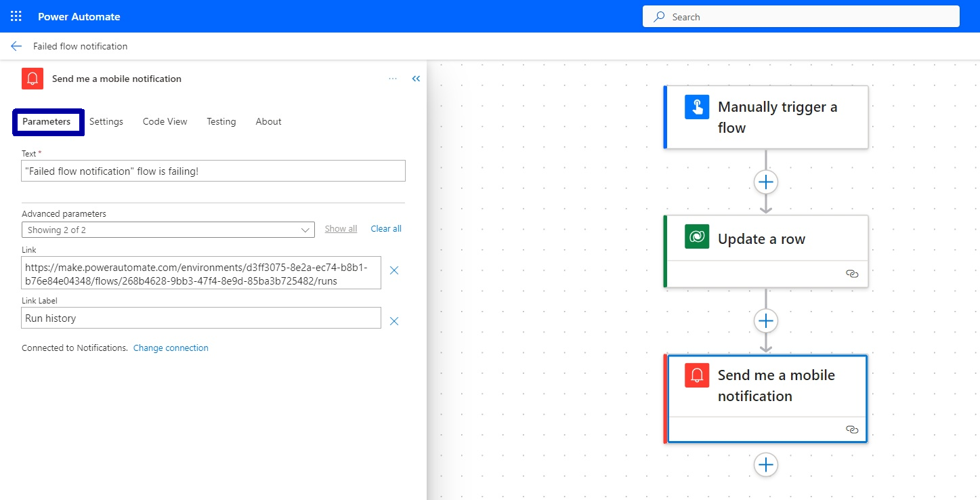Click into the Link URL field
This screenshot has height=500, width=980.
[x=201, y=272]
